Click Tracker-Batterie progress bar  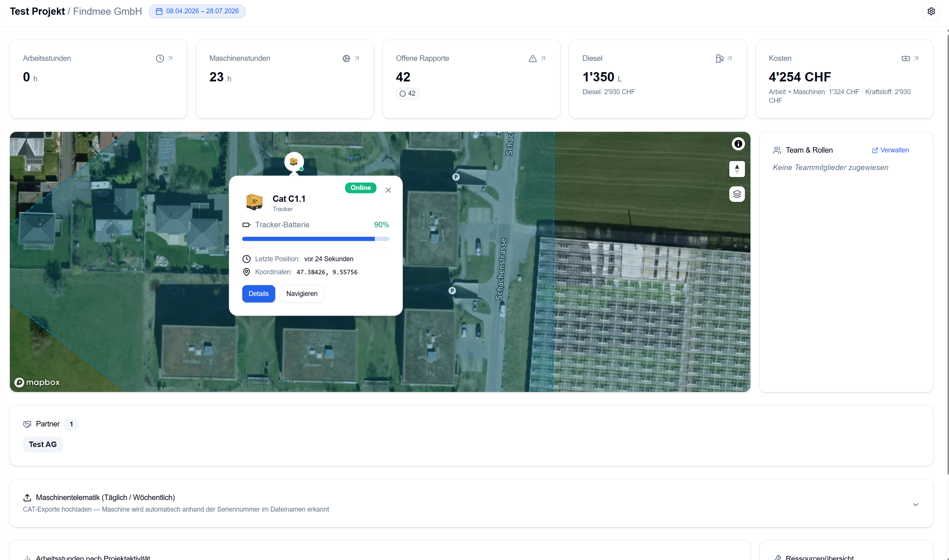(x=316, y=239)
